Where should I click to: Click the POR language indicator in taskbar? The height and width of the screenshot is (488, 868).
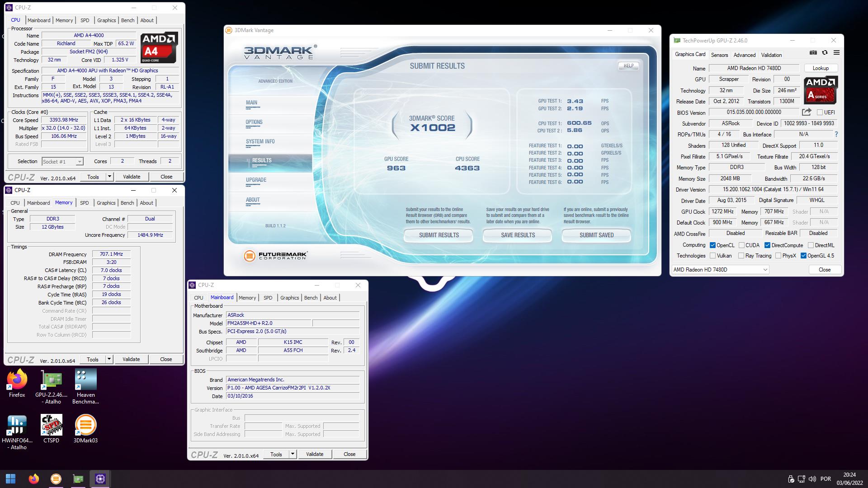826,479
